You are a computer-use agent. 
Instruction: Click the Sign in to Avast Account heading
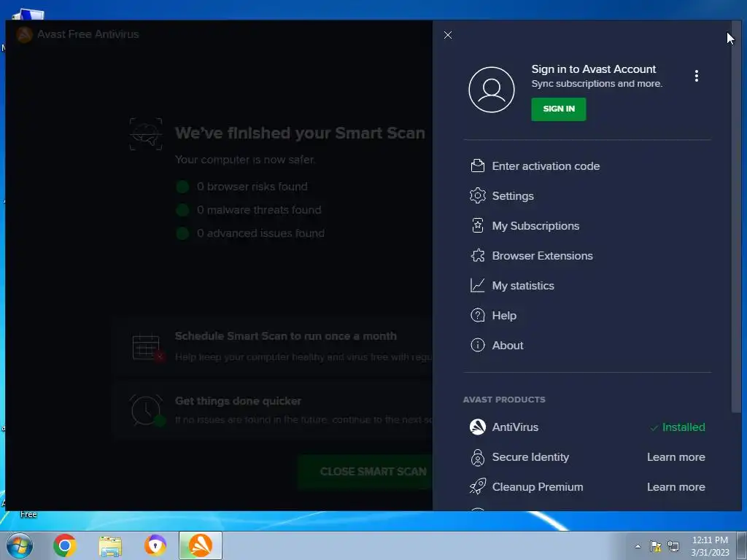point(593,69)
